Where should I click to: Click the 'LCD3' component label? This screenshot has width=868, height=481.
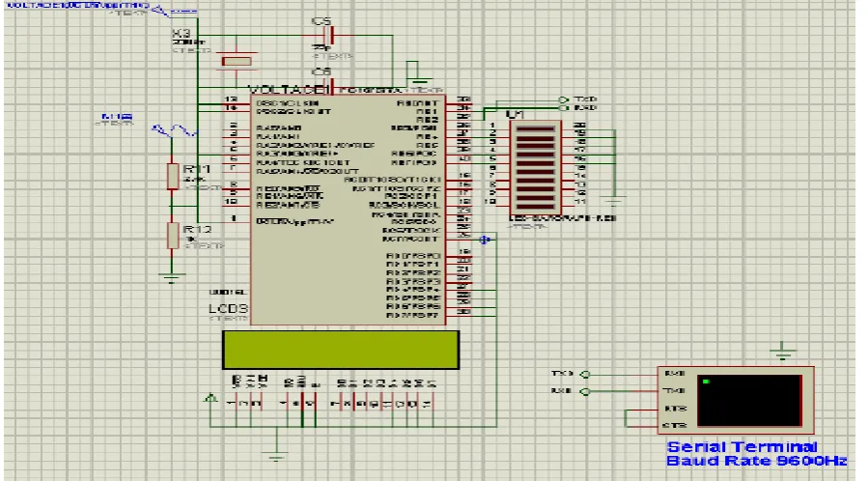pos(228,308)
